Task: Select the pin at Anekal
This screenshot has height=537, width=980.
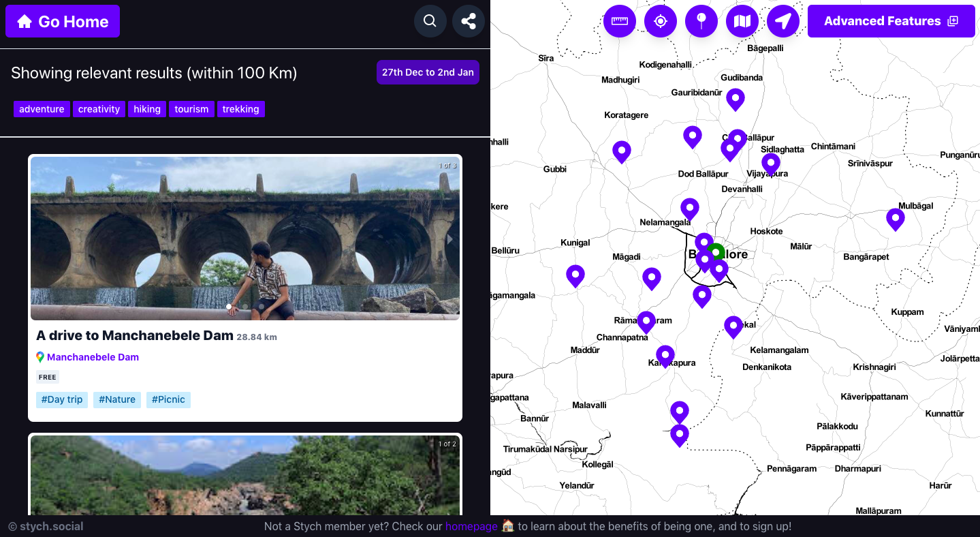Action: pyautogui.click(x=733, y=327)
